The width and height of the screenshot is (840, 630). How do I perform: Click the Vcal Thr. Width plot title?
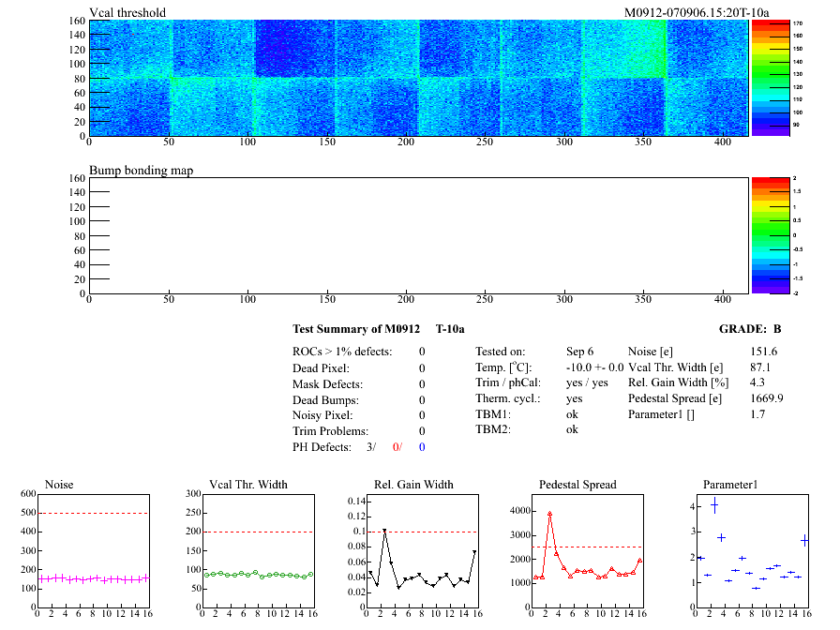pyautogui.click(x=248, y=485)
